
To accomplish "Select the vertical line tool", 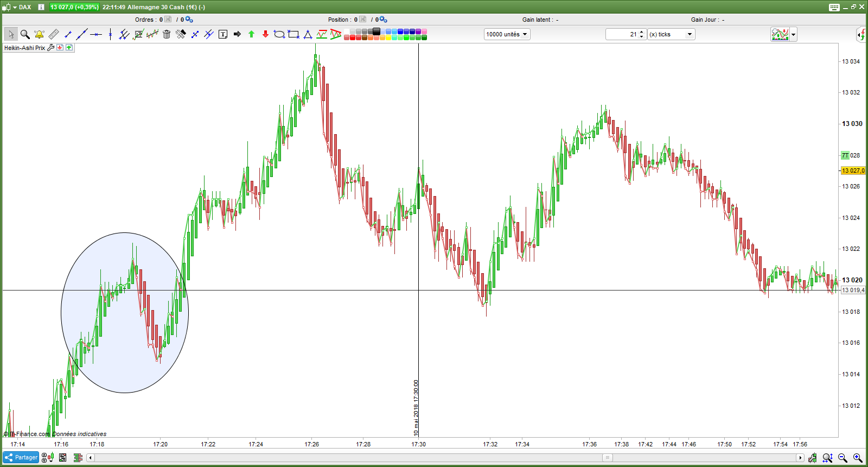I will [x=110, y=34].
